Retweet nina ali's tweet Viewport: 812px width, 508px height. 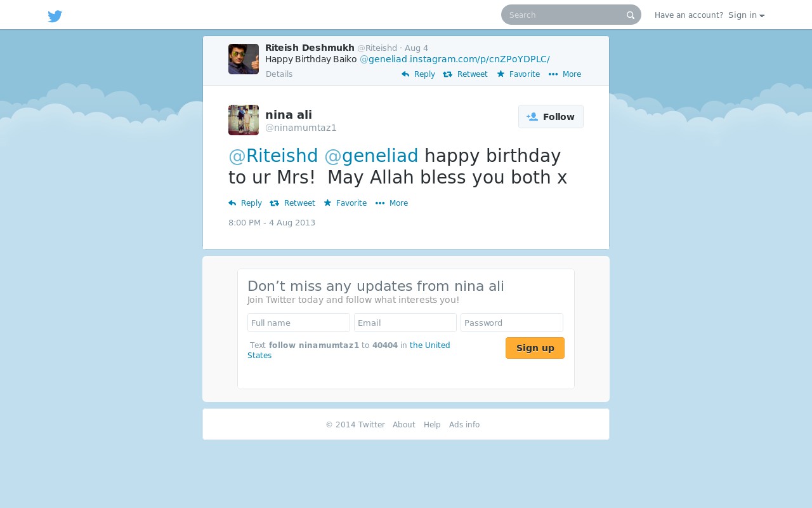[292, 203]
